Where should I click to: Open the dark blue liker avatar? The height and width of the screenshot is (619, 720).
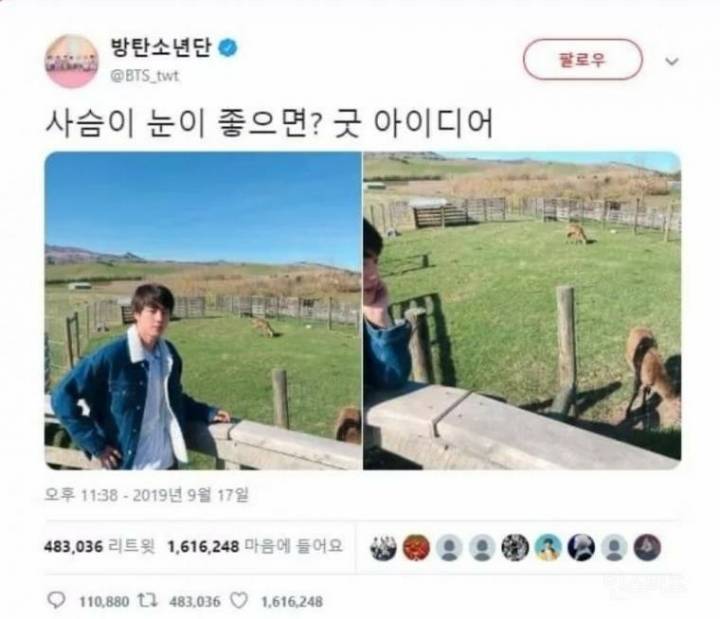(x=581, y=547)
